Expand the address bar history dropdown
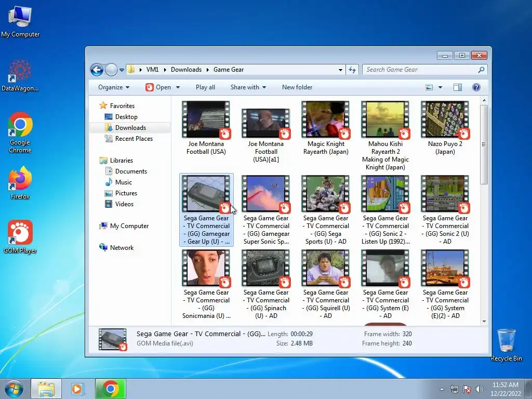The image size is (532, 399). click(340, 70)
